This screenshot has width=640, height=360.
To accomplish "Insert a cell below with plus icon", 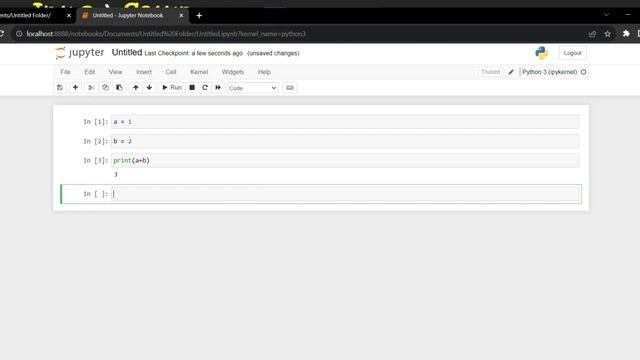I will click(x=75, y=87).
